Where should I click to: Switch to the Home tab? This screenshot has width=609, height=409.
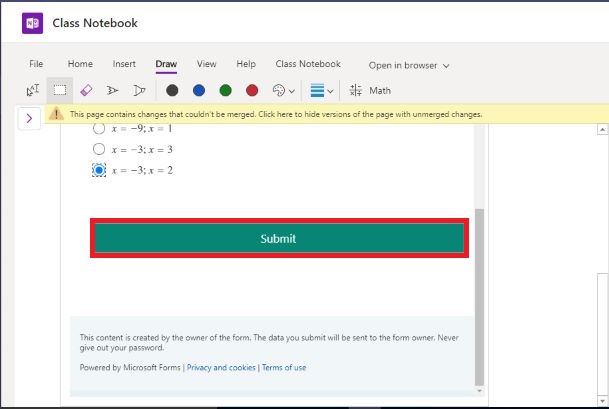[x=80, y=64]
